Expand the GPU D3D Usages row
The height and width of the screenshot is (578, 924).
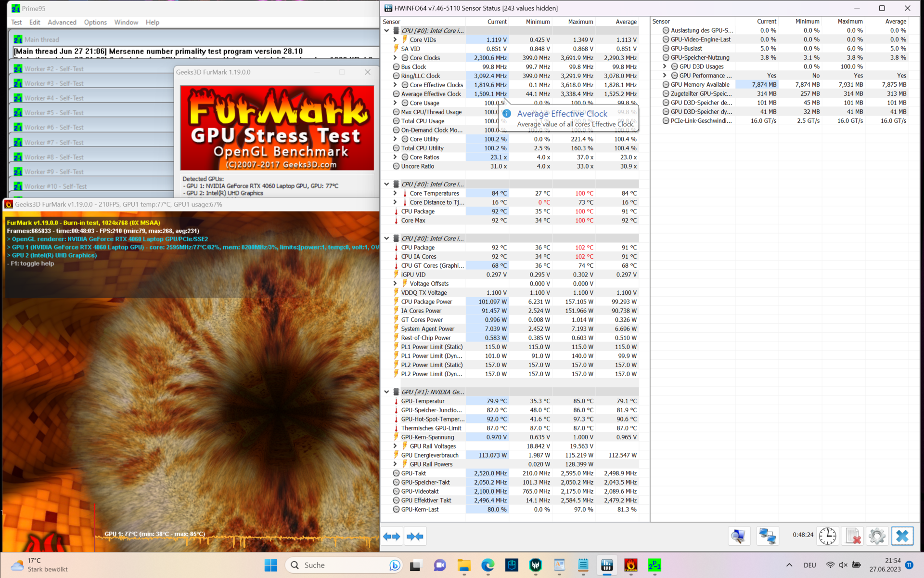click(x=665, y=66)
